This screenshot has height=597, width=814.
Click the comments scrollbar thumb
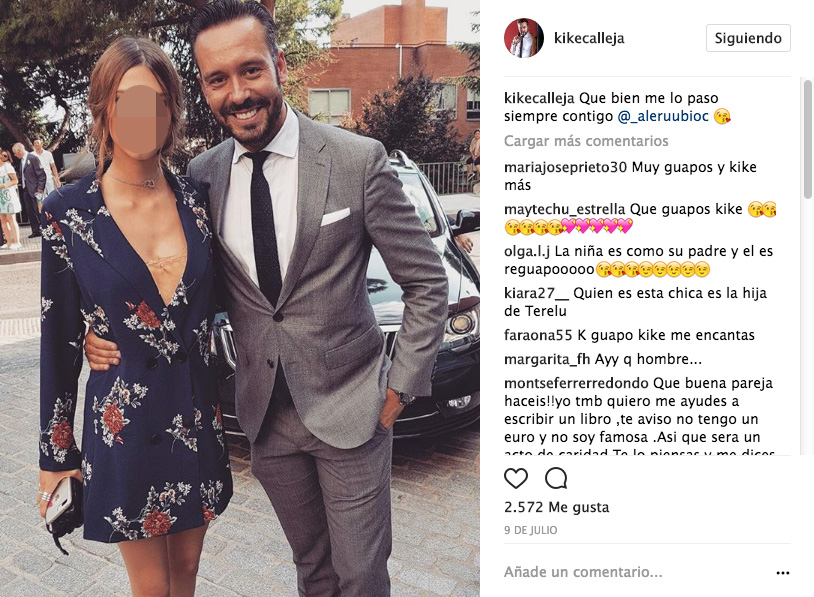pos(808,139)
